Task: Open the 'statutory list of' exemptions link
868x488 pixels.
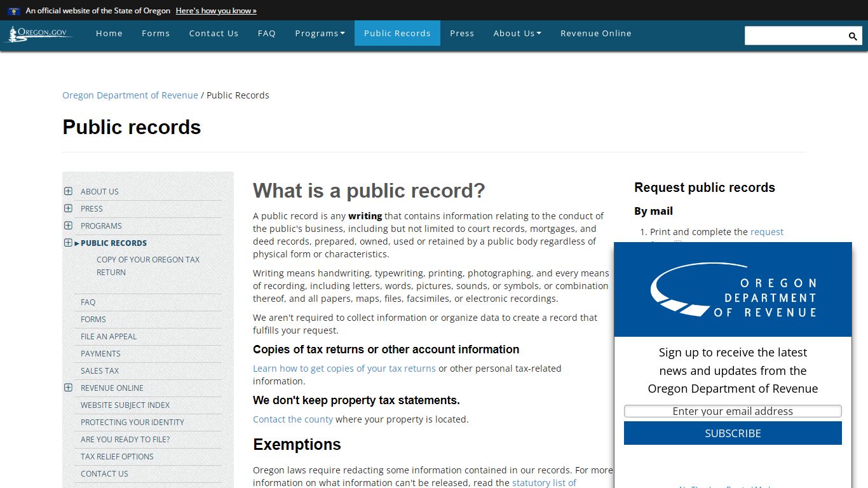Action: pyautogui.click(x=544, y=483)
